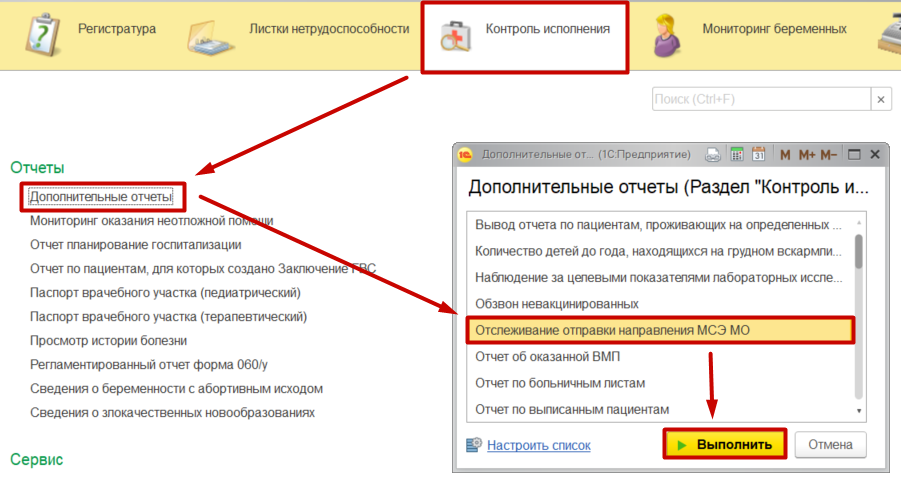The image size is (901, 482).
Task: Click the report list scroll down arrow
Action: [x=859, y=411]
